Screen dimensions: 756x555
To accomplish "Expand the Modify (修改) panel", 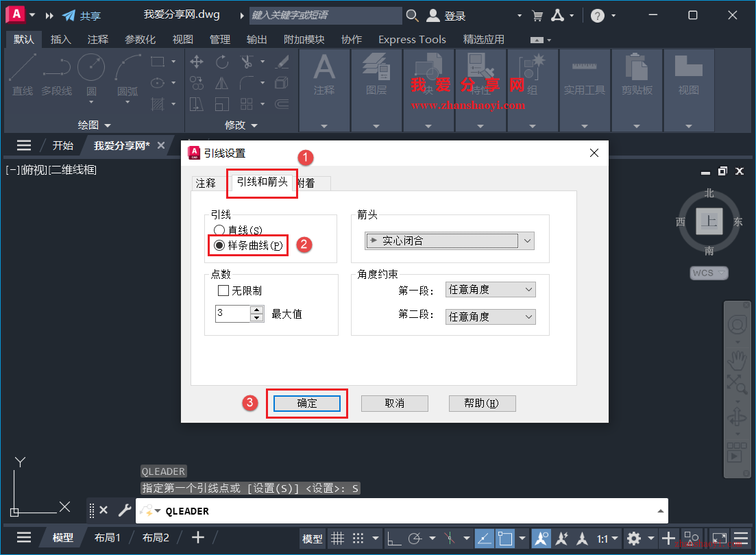I will [x=241, y=125].
